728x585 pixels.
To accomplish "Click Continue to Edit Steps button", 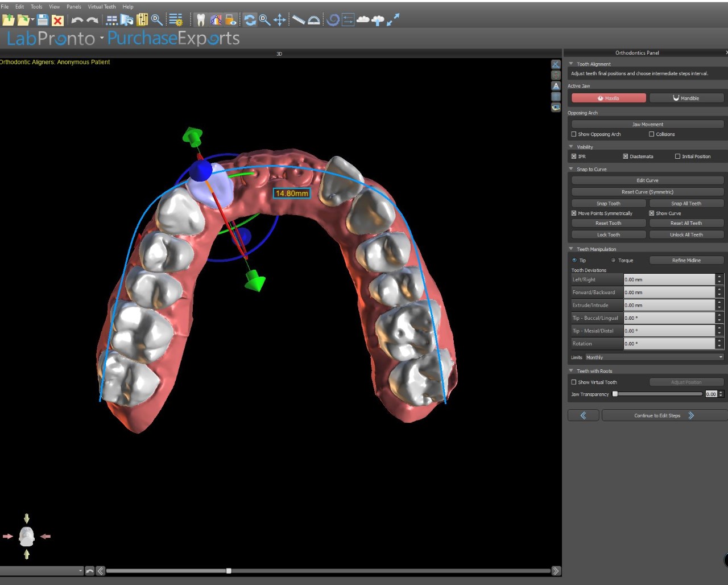I will [x=664, y=415].
